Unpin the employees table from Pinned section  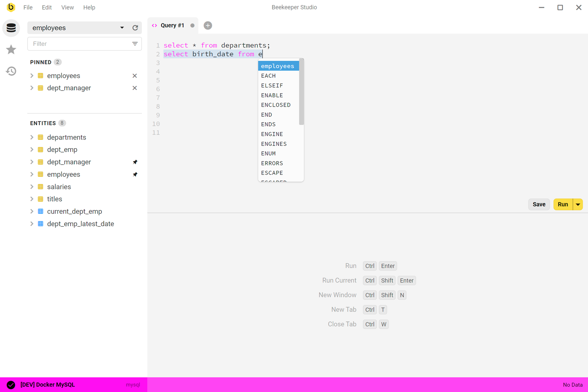pyautogui.click(x=134, y=76)
